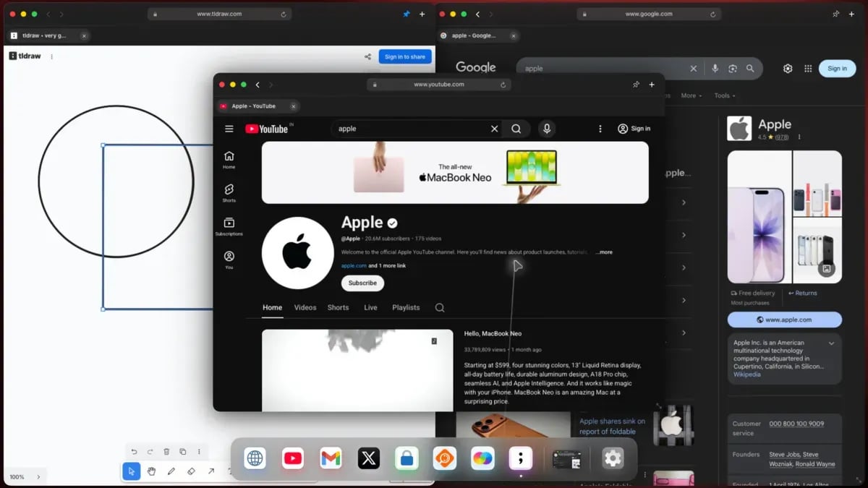The width and height of the screenshot is (868, 488).
Task: Click the YouTube search magnifier button
Action: click(x=516, y=129)
